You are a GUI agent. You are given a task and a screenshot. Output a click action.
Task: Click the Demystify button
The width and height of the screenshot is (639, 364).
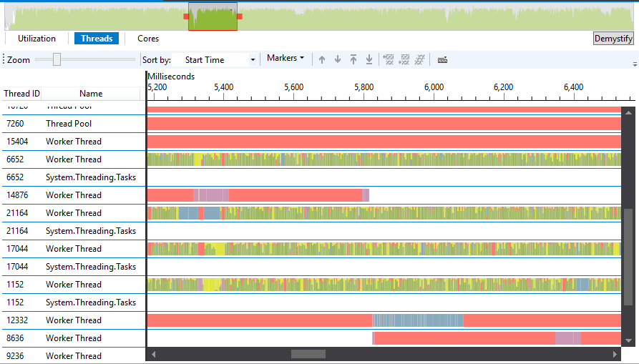point(613,39)
